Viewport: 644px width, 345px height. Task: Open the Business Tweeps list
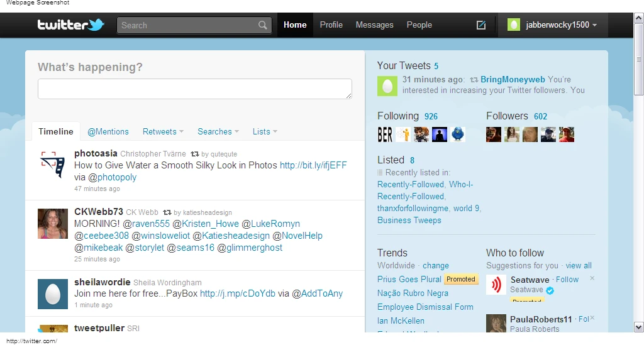point(409,221)
